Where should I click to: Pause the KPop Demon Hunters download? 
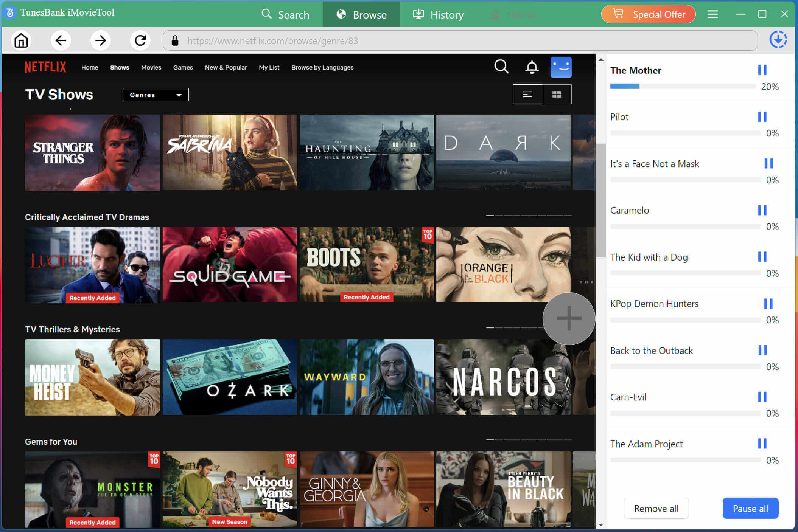(768, 303)
